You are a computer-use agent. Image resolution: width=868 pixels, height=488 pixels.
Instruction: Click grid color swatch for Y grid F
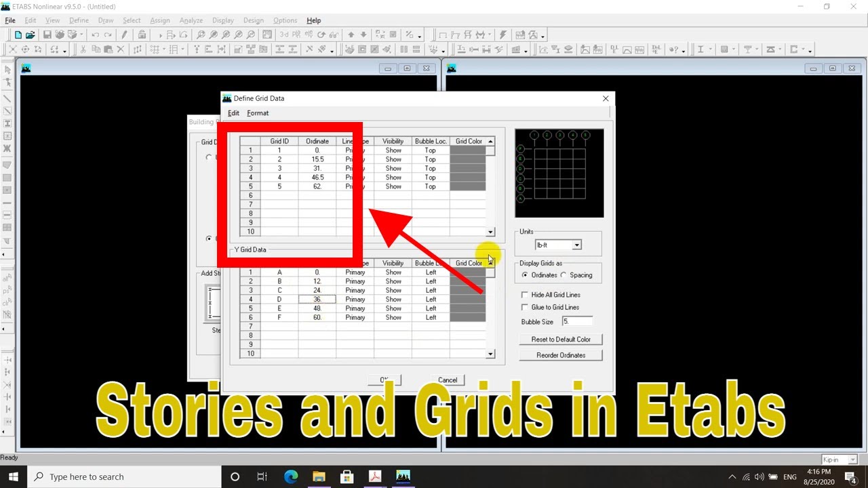[x=468, y=317]
